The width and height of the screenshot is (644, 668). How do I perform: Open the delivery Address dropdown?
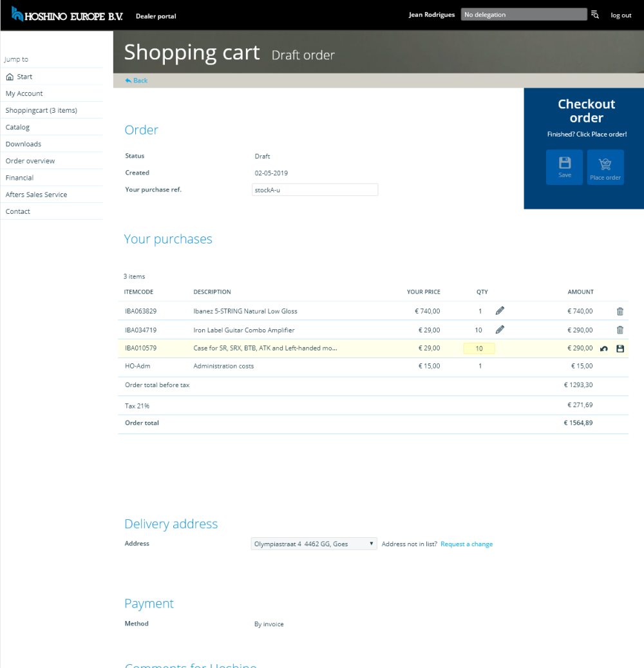314,544
